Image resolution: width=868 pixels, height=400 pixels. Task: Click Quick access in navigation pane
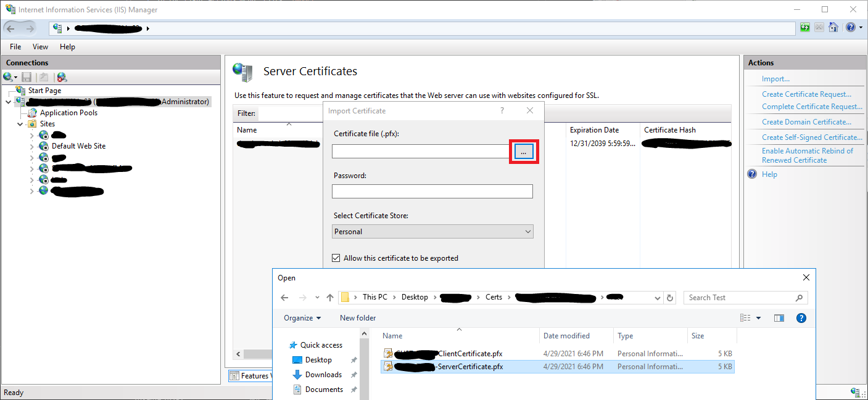point(321,345)
